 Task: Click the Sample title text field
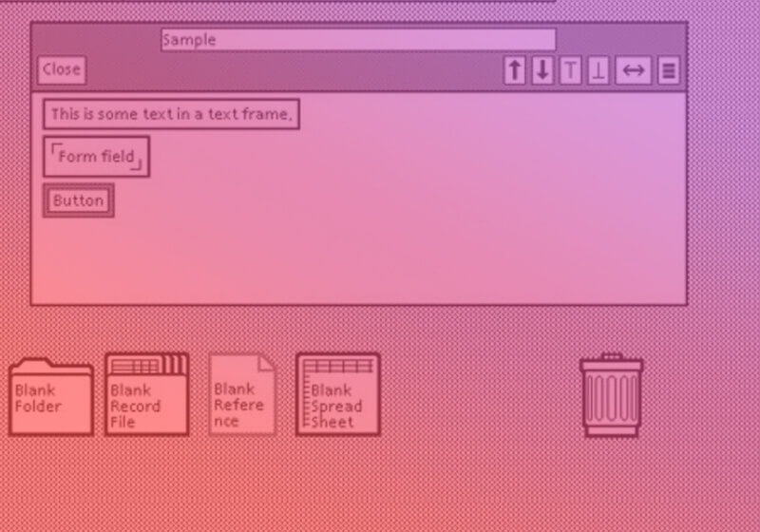[x=358, y=40]
